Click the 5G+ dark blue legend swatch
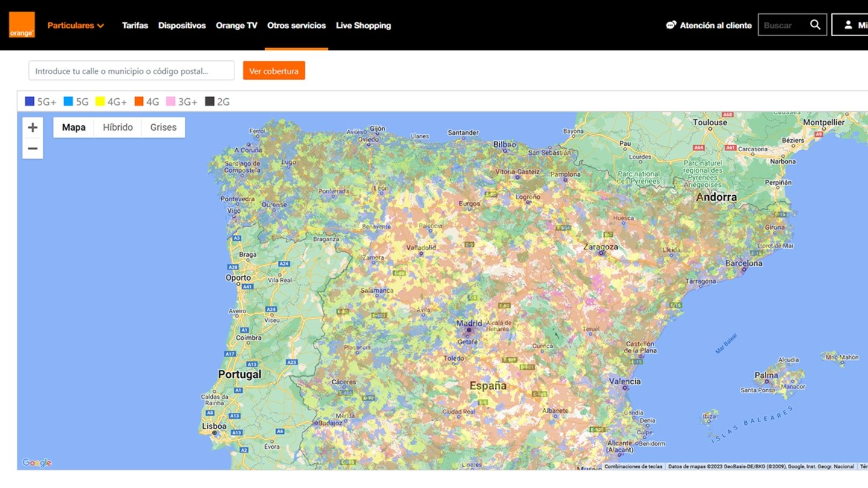This screenshot has height=488, width=868. [30, 101]
